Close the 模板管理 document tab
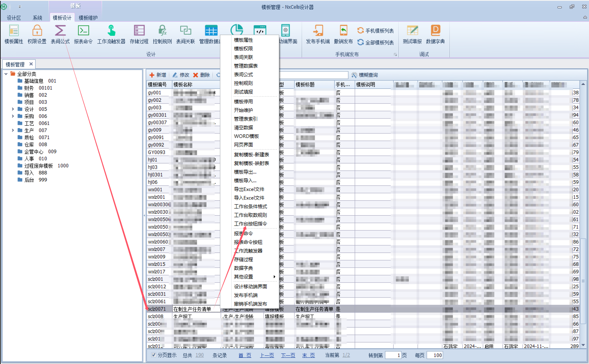 click(x=31, y=64)
